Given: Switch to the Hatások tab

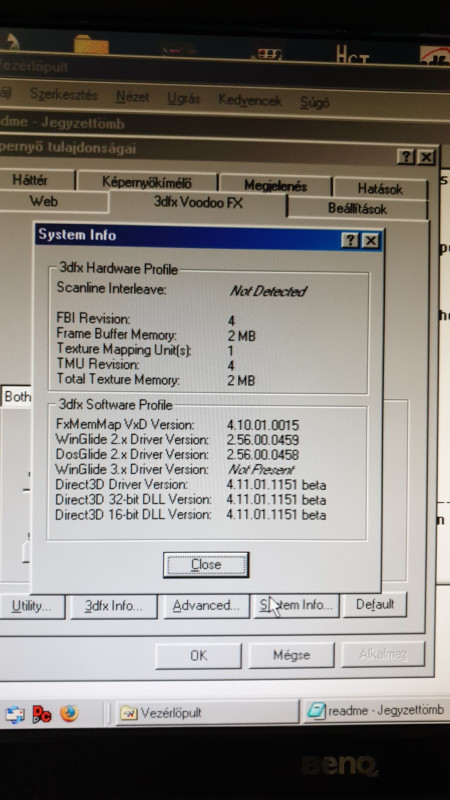Looking at the screenshot, I should tap(380, 189).
